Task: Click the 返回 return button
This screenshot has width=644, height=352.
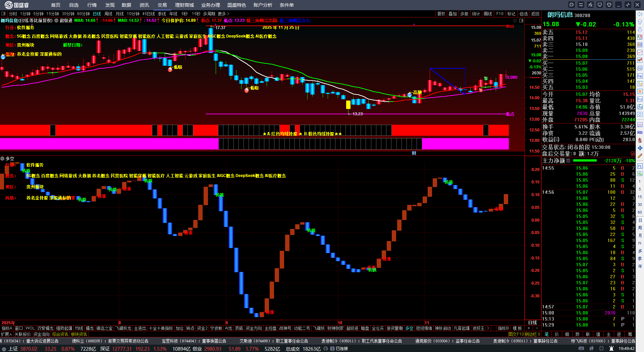Action: tap(535, 14)
